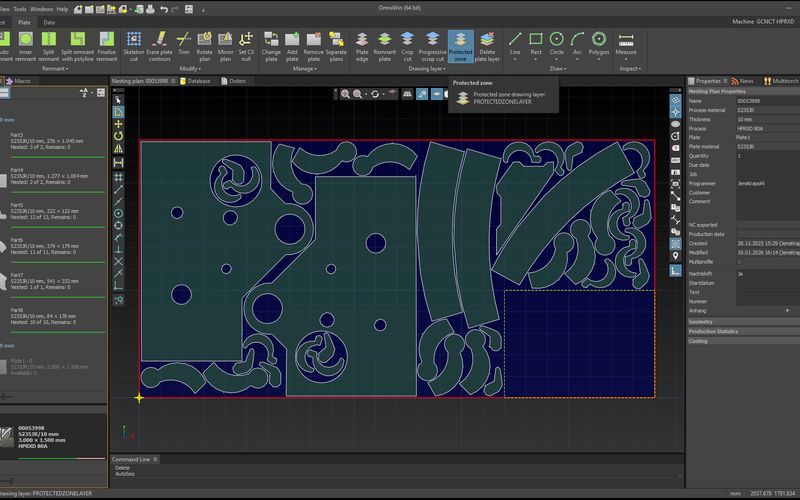Switch to the Database tab
The image size is (800, 500).
click(x=195, y=81)
